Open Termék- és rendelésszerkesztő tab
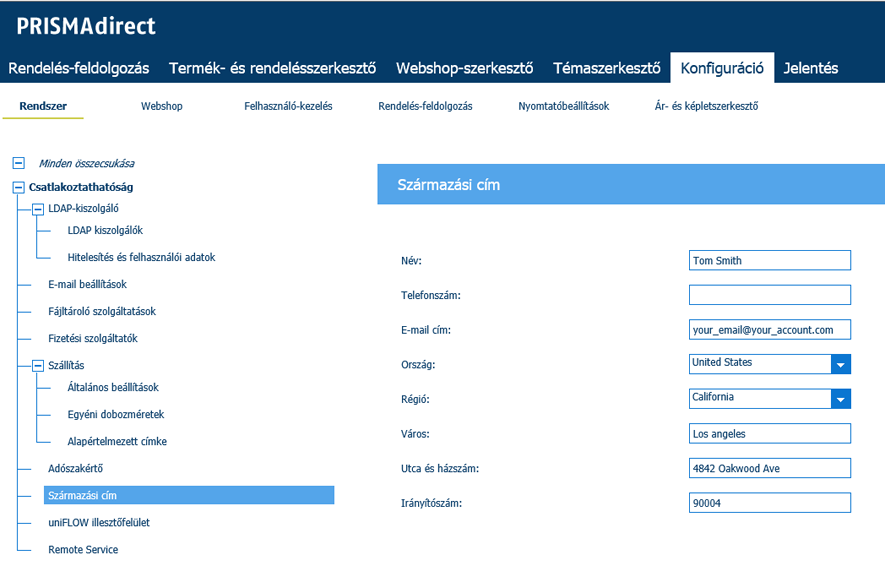The width and height of the screenshot is (885, 566). point(273,68)
